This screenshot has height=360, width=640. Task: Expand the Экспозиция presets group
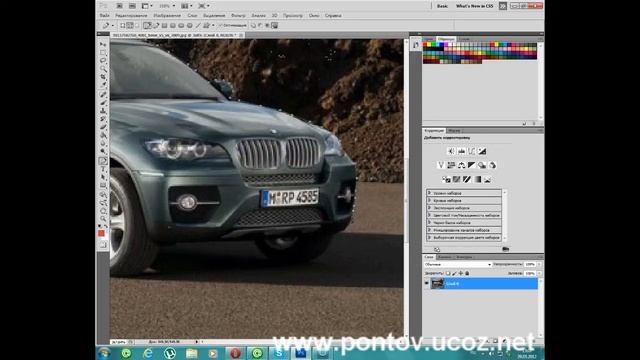(x=429, y=208)
